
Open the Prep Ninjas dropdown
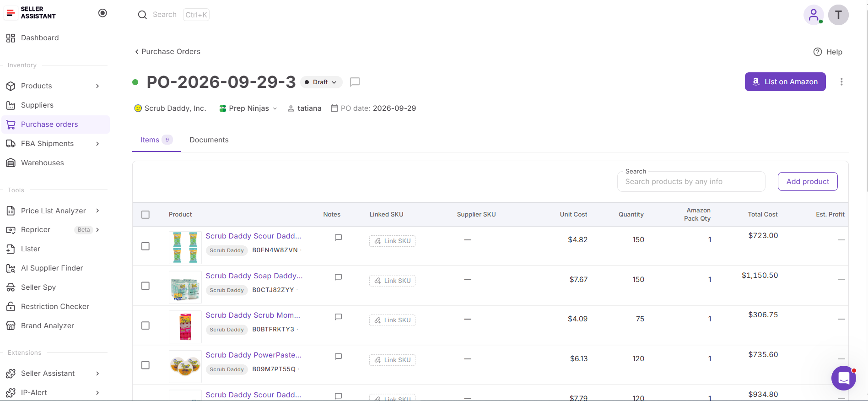pos(248,108)
